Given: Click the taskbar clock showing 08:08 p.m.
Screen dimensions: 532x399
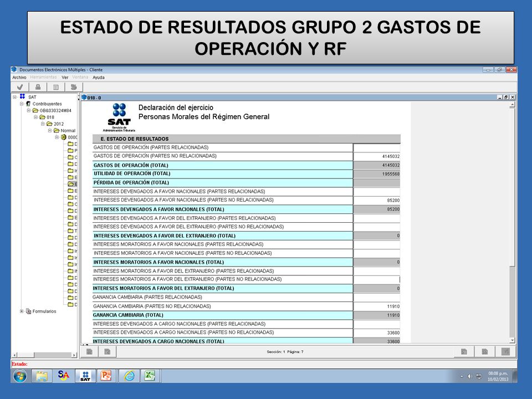Looking at the screenshot, I should point(498,376).
